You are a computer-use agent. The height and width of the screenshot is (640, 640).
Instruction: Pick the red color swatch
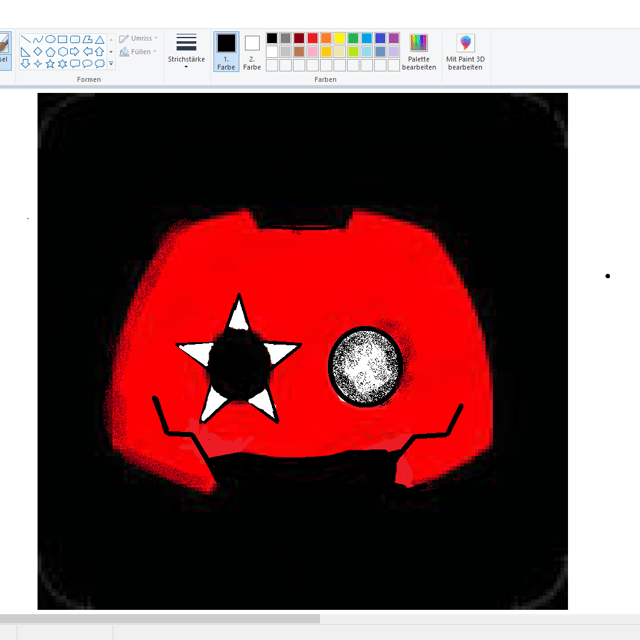tap(313, 38)
